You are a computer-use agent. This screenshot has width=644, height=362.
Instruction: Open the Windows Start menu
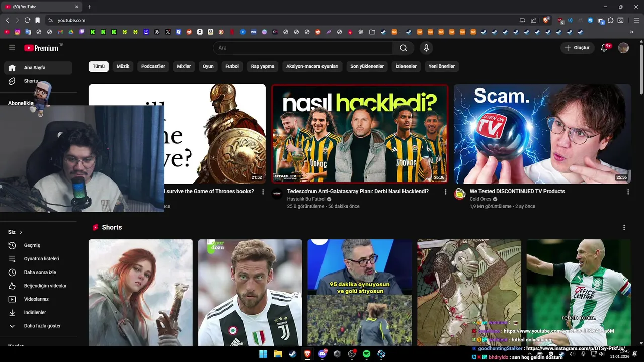click(x=263, y=354)
